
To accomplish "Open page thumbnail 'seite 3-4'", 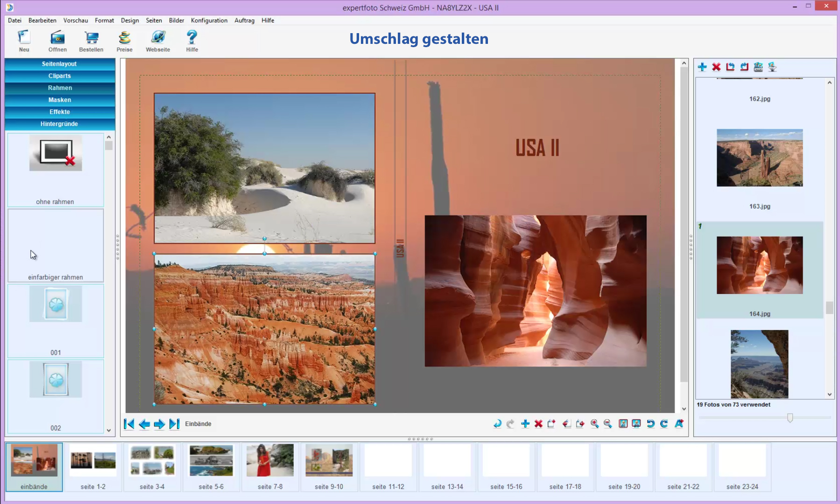I will 152,467.
